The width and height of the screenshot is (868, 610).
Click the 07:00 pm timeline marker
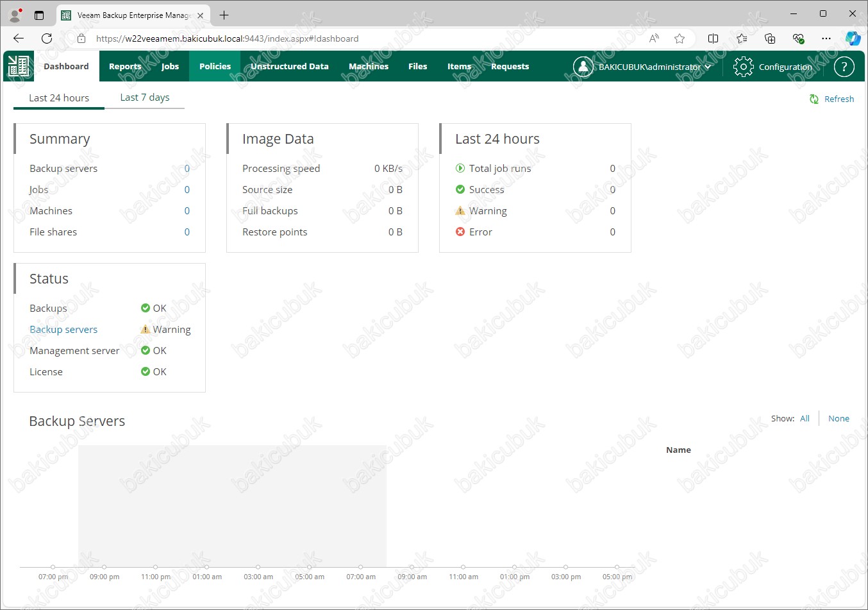[53, 567]
